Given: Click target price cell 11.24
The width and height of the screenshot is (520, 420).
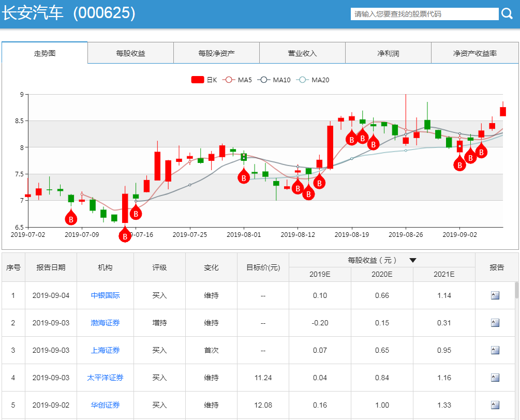Looking at the screenshot, I should click(263, 378).
